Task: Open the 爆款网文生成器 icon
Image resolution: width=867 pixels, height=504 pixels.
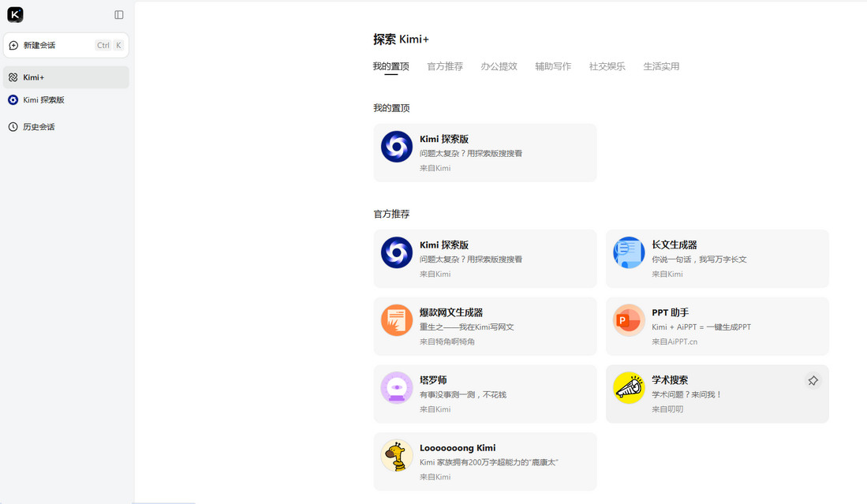Action: click(x=397, y=320)
